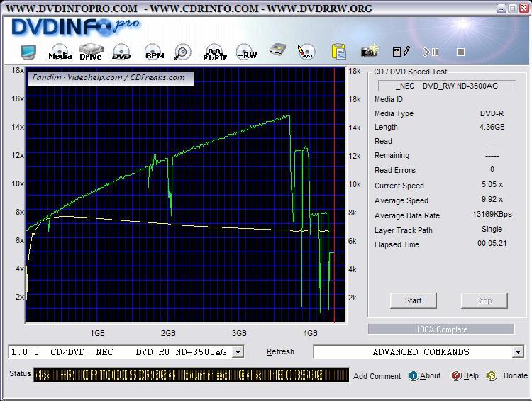
Task: Click the notepad pencil edit icon
Action: tap(401, 52)
